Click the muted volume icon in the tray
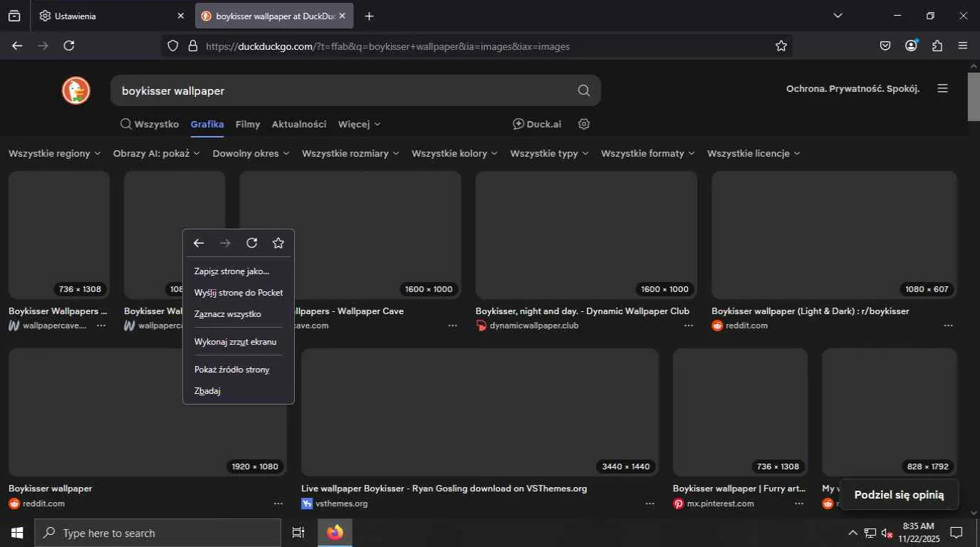The height and width of the screenshot is (547, 980). pos(887,533)
